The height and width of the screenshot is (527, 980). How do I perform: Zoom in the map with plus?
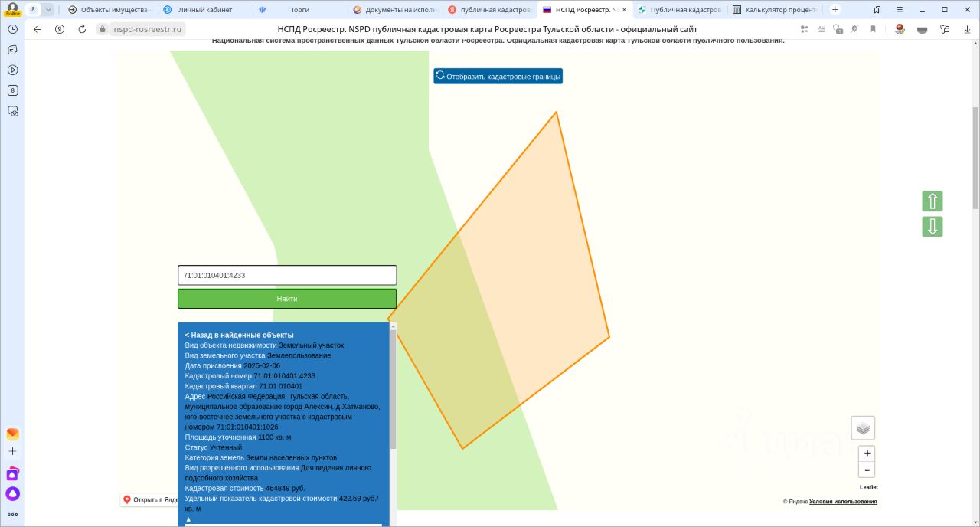coord(867,453)
